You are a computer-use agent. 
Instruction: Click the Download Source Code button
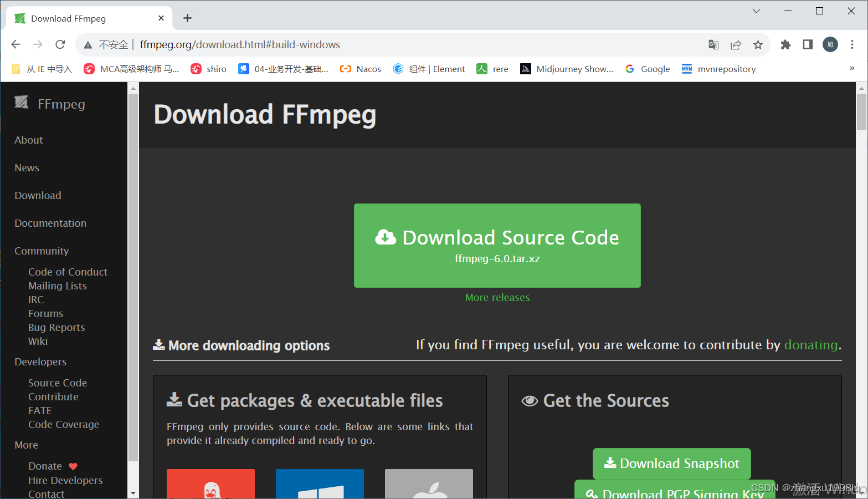(497, 246)
